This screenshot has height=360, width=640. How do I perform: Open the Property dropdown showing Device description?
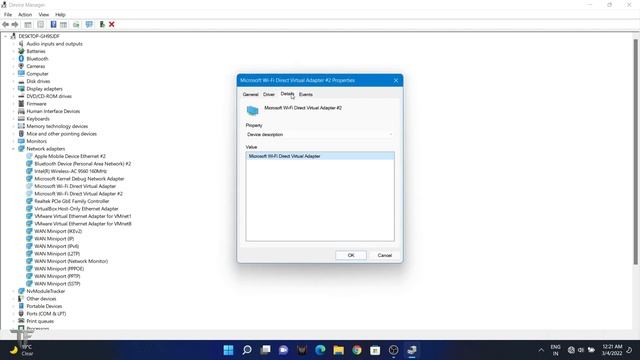tap(320, 134)
